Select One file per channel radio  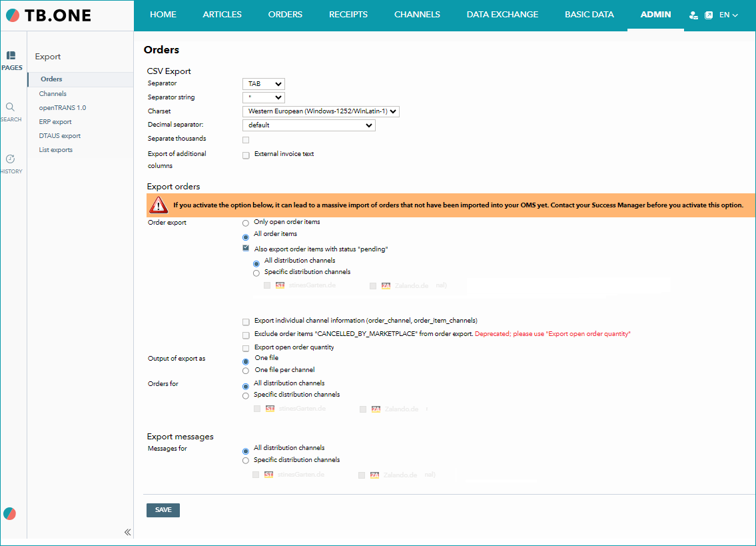coord(246,371)
